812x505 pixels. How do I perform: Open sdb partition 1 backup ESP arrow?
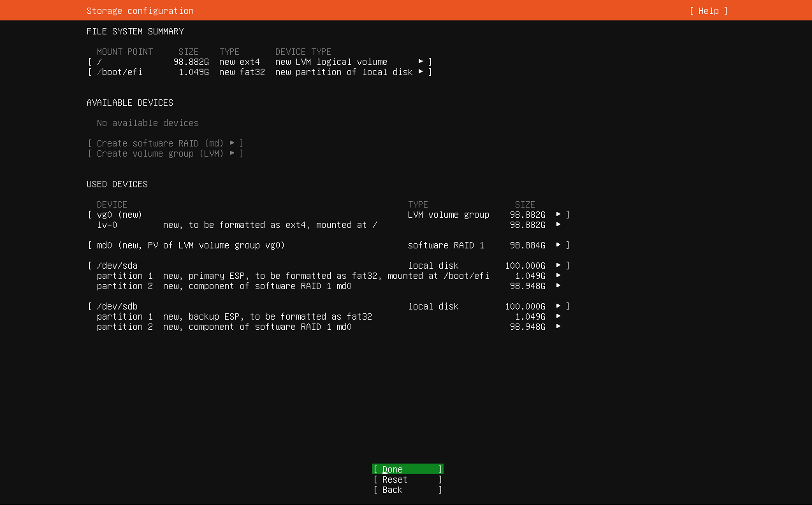click(x=558, y=317)
